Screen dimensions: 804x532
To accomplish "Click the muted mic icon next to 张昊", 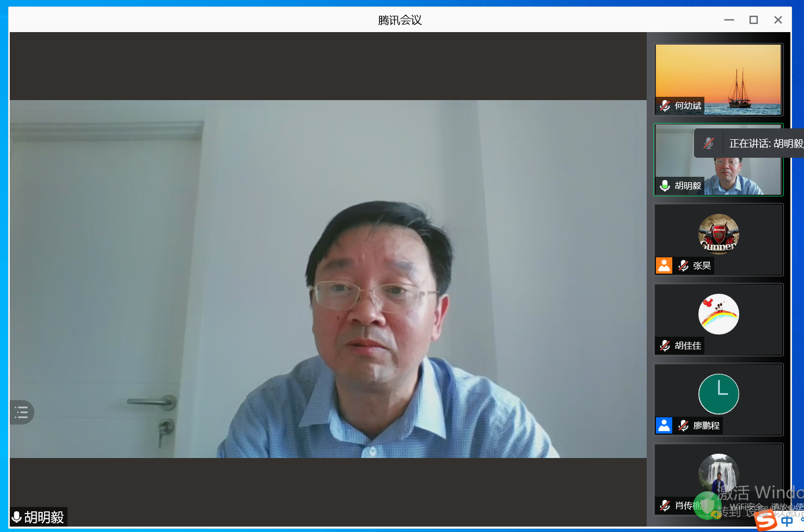I will [x=683, y=265].
